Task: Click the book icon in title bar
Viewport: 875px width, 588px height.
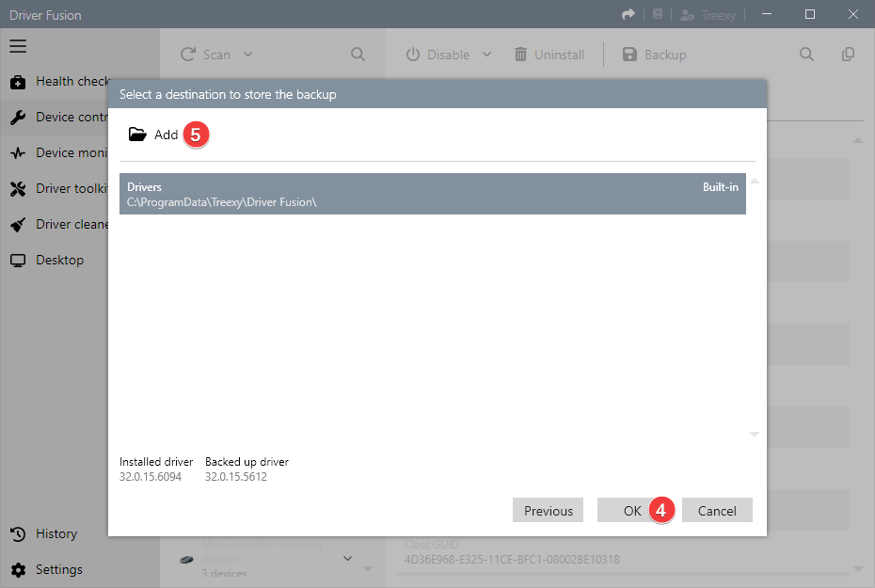Action: (658, 14)
